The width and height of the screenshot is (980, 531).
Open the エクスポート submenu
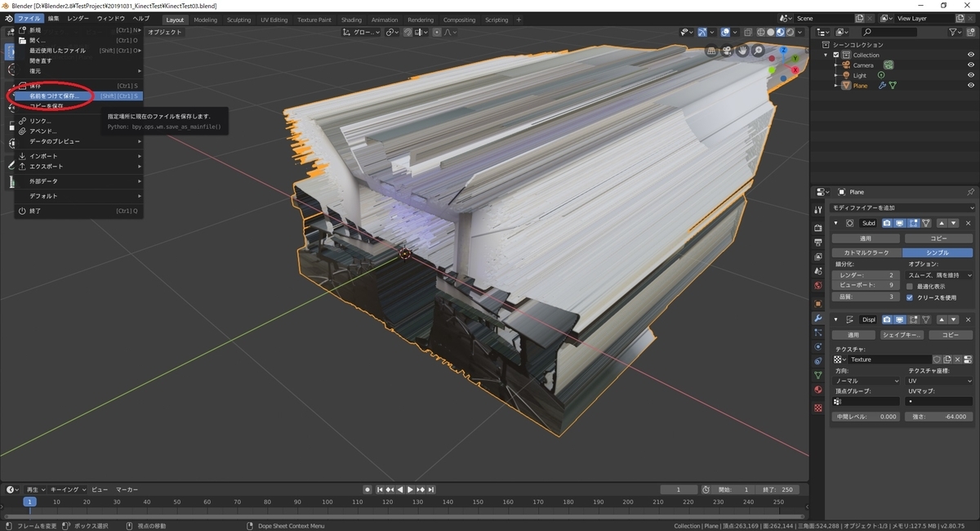click(78, 166)
